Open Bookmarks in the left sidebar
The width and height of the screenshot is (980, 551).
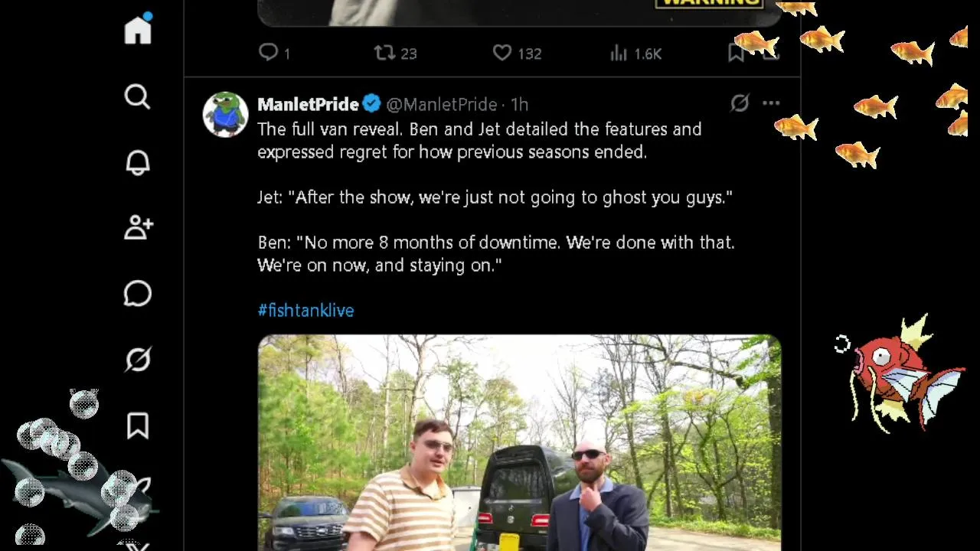click(138, 425)
